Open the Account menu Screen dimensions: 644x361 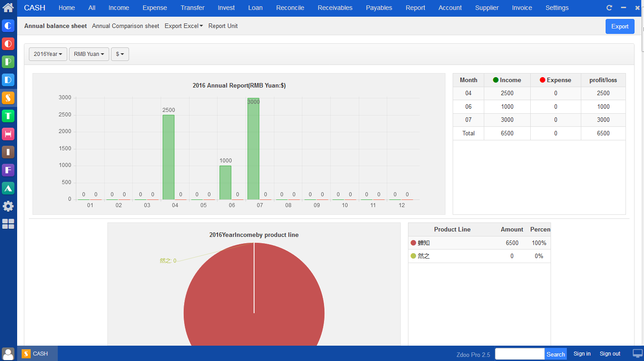pyautogui.click(x=450, y=8)
